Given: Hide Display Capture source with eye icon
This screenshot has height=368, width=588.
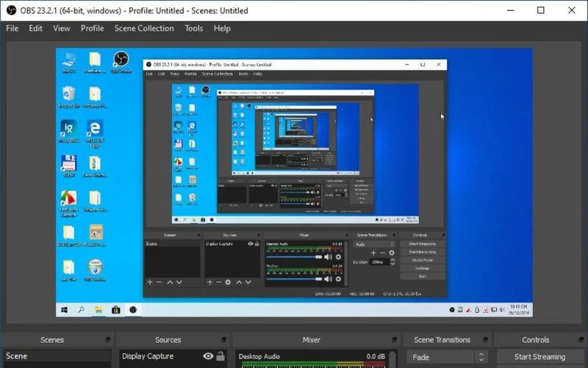Looking at the screenshot, I should [x=208, y=356].
